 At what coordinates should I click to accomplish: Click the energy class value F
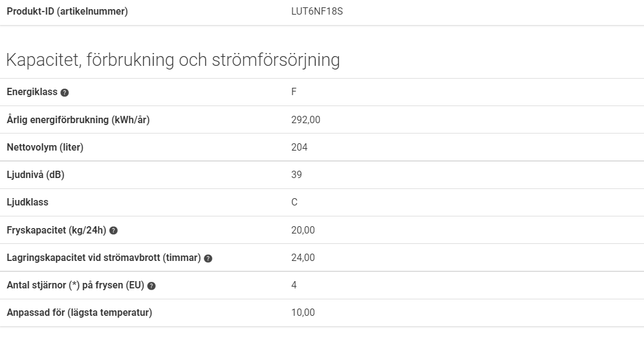coord(294,92)
